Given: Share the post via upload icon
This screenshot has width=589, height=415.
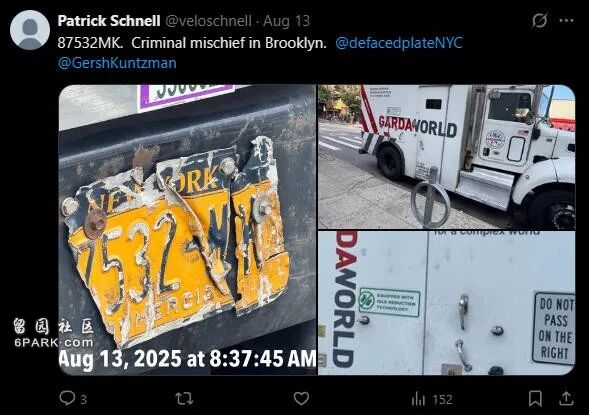Looking at the screenshot, I should (x=566, y=398).
